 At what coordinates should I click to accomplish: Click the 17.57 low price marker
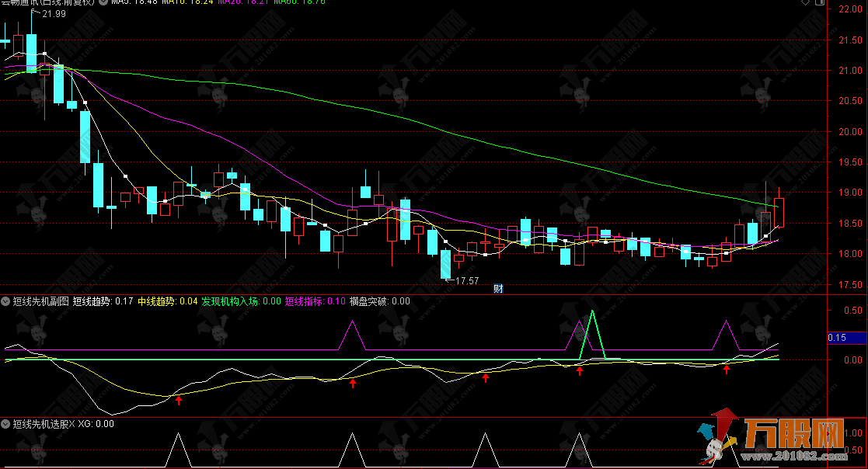(466, 280)
